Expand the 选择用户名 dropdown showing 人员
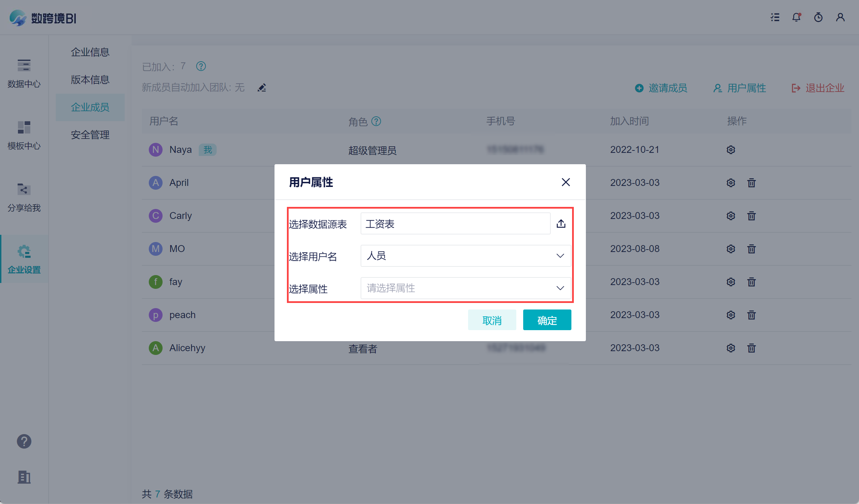 coord(465,256)
